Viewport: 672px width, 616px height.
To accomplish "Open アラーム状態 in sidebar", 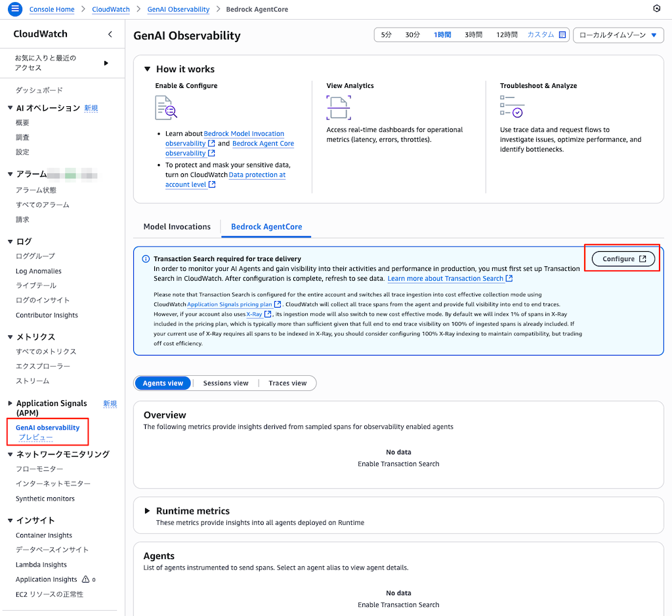I will [x=36, y=190].
